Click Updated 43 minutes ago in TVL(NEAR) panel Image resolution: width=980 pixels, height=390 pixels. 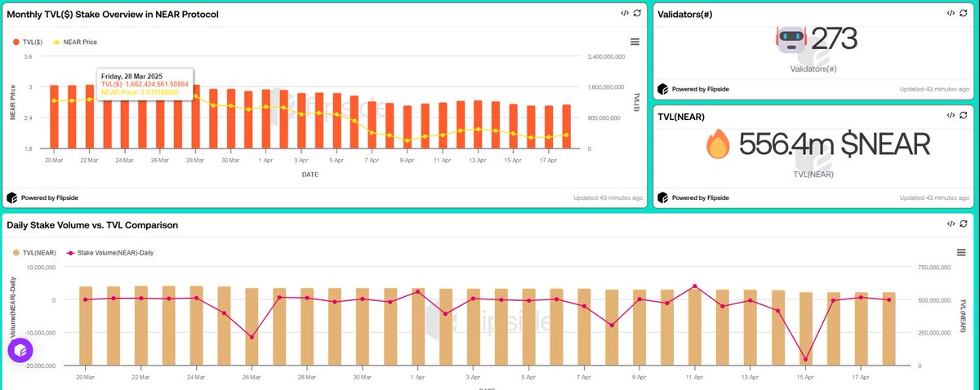934,197
